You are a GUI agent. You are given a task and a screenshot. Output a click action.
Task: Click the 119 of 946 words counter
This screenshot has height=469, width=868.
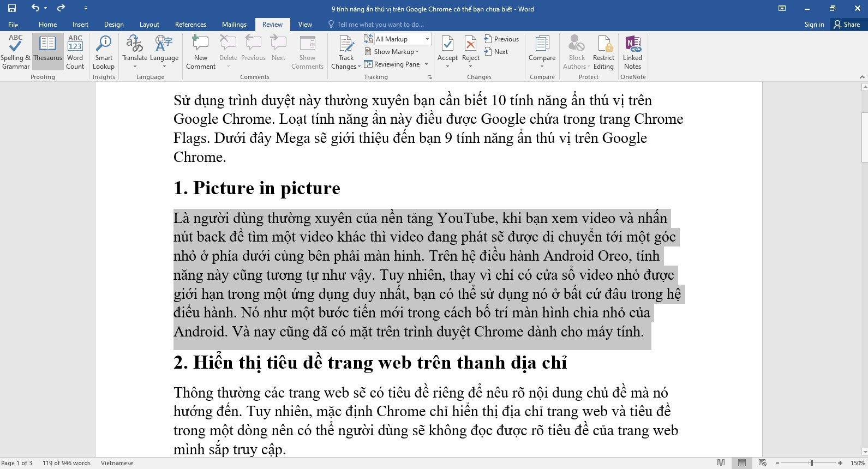pyautogui.click(x=67, y=463)
